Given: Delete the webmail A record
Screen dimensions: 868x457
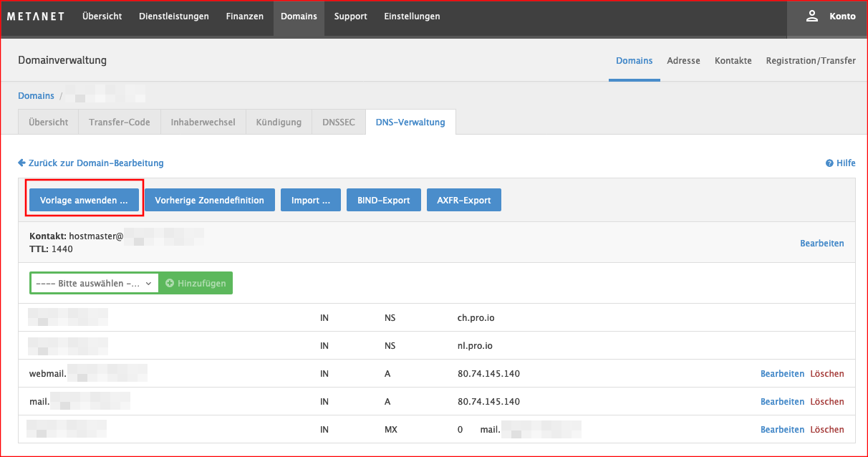Looking at the screenshot, I should click(826, 373).
